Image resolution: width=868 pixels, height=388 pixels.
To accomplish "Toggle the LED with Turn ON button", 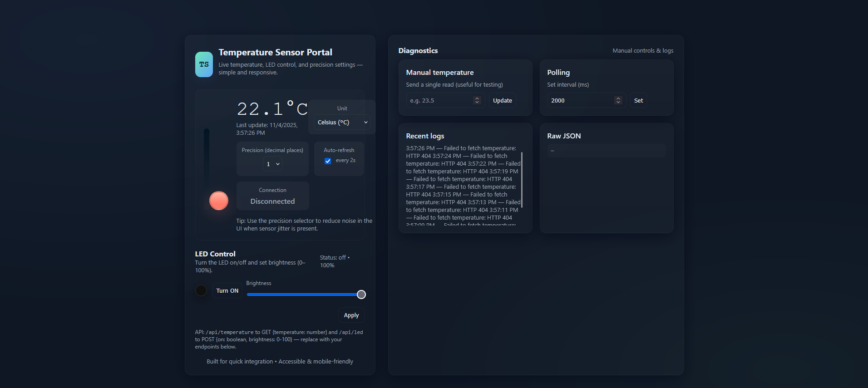I will point(227,290).
